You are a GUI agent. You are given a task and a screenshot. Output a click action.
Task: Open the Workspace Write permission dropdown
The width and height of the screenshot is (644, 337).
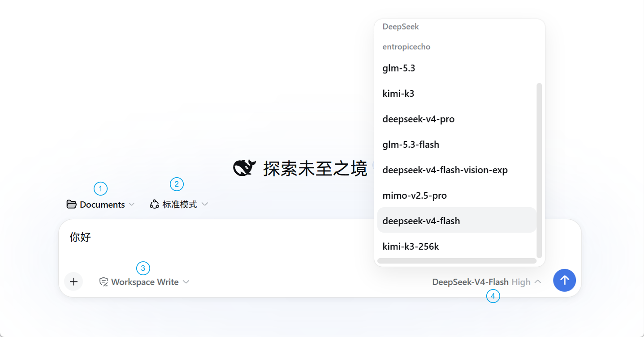point(144,282)
